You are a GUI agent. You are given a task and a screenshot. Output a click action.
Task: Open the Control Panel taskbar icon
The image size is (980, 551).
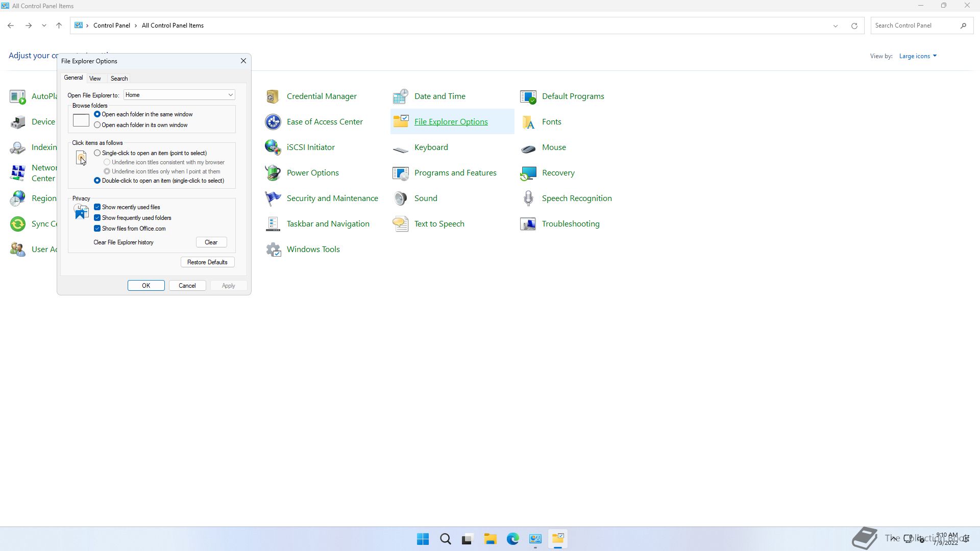[535, 539]
